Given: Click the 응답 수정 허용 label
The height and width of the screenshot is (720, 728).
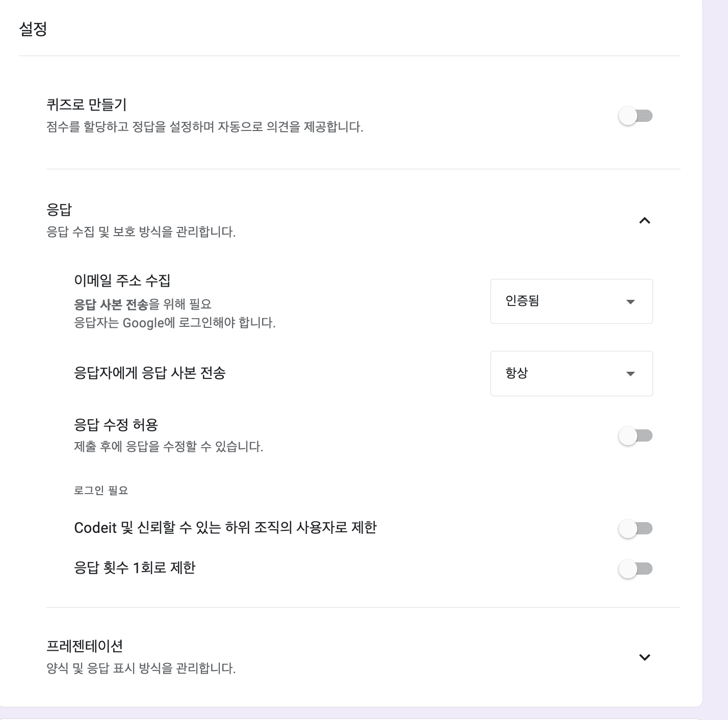Looking at the screenshot, I should point(116,425).
